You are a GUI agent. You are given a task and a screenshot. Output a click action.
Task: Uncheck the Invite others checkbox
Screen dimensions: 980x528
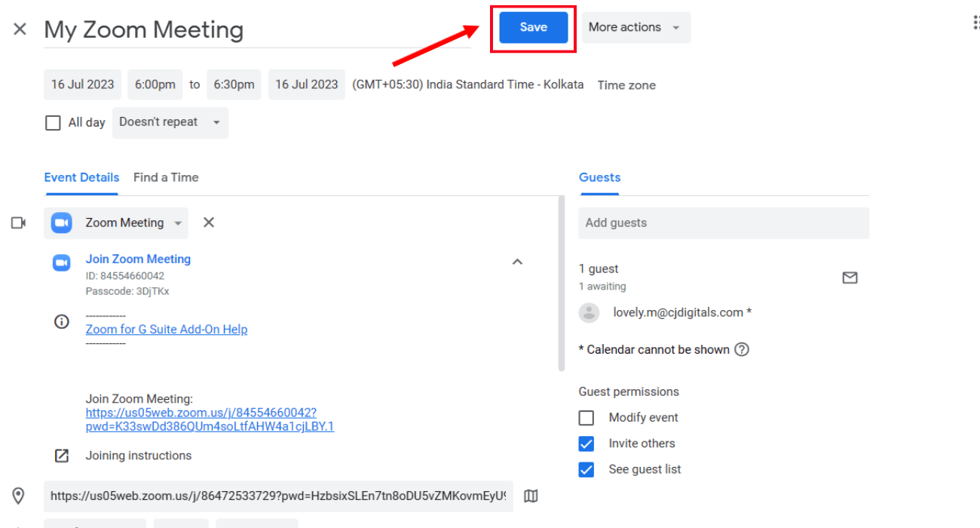tap(586, 444)
